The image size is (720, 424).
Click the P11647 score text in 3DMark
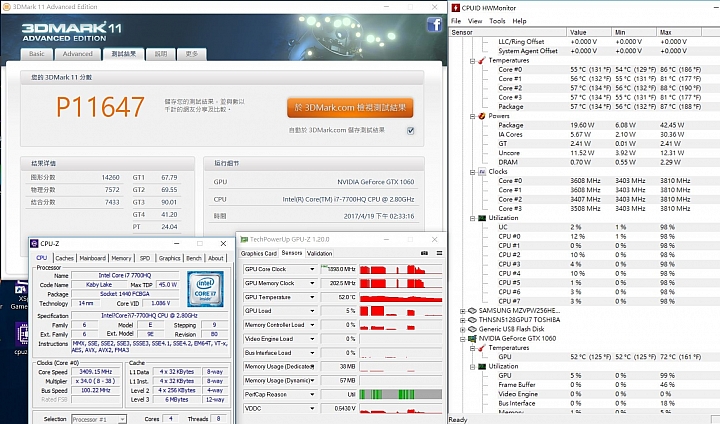pyautogui.click(x=101, y=107)
